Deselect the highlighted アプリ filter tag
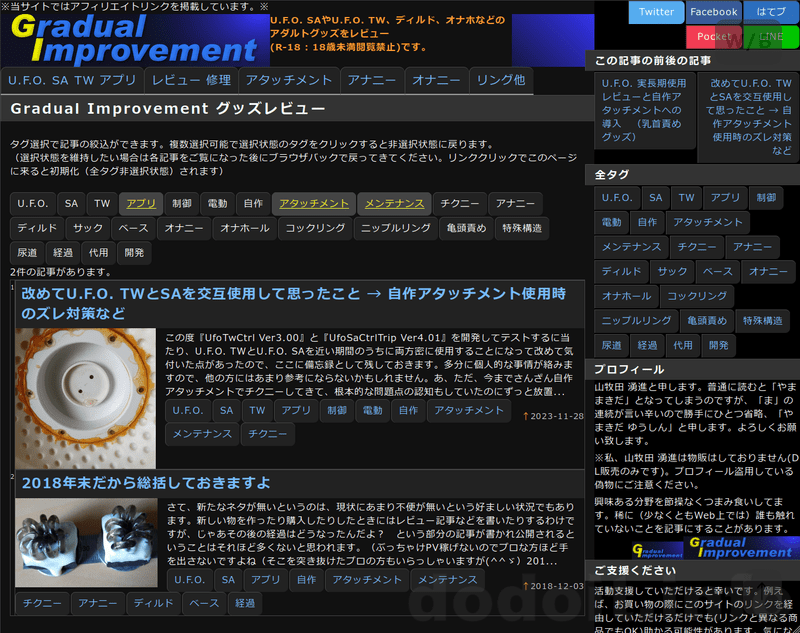 [x=141, y=204]
